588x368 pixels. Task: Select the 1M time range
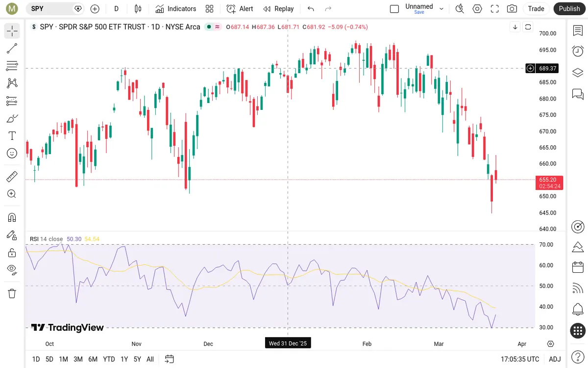(x=63, y=359)
